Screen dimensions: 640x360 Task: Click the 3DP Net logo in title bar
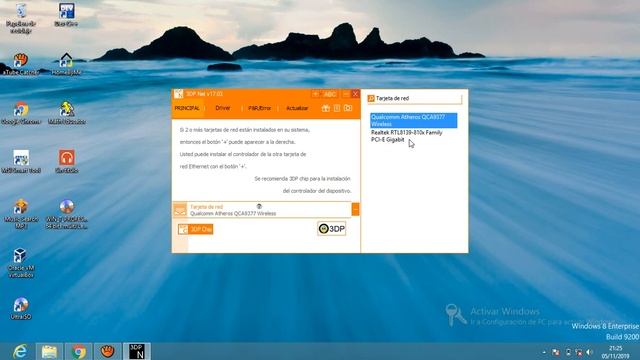tap(178, 94)
